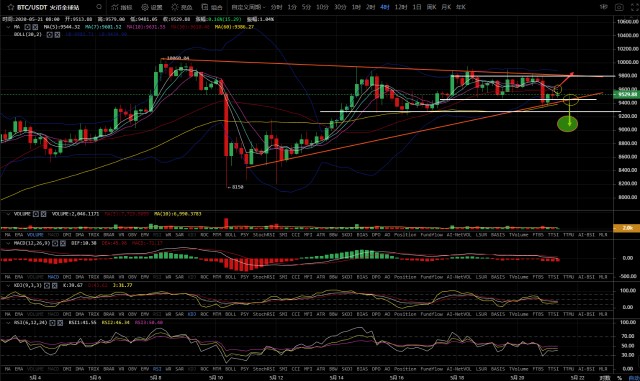Viewport: 640px width, 381px height.
Task: Open the custom period (自定义周期) dropdown
Action: [248, 7]
